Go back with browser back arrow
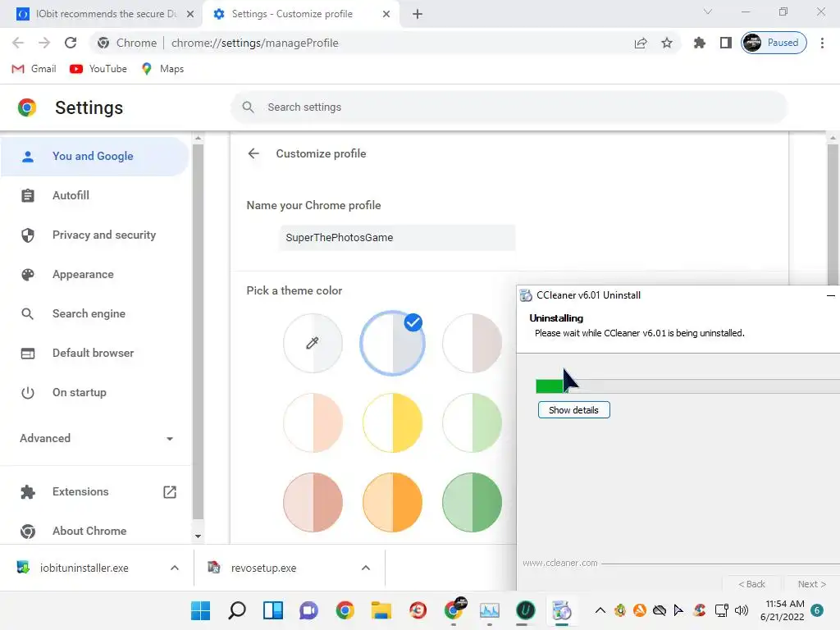The image size is (840, 630). [x=18, y=43]
